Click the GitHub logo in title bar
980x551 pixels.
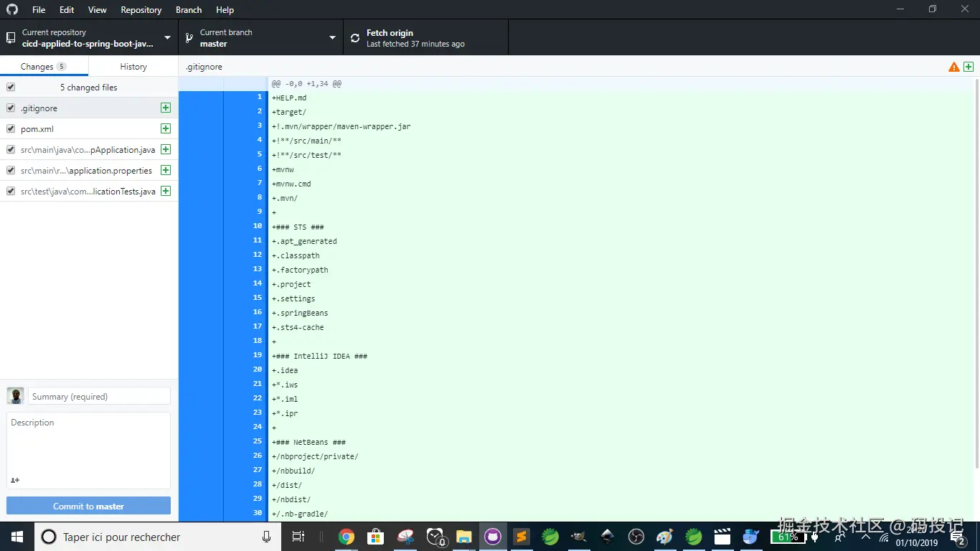coord(12,9)
